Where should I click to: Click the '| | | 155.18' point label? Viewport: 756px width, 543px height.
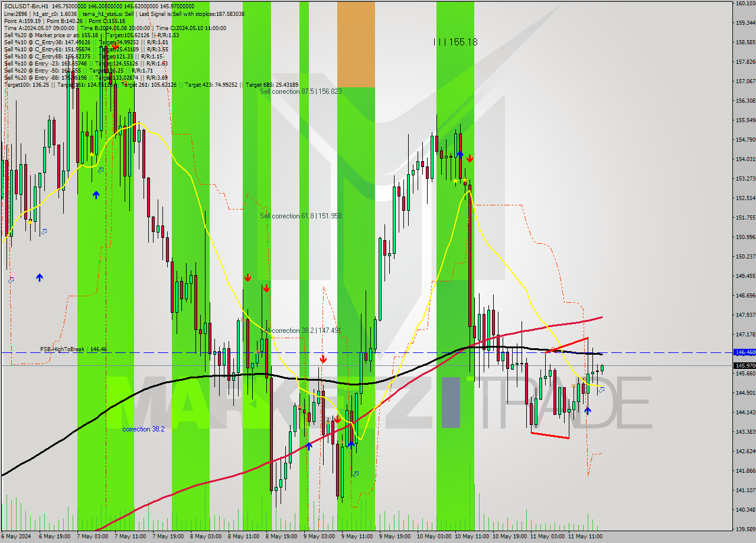click(x=455, y=42)
